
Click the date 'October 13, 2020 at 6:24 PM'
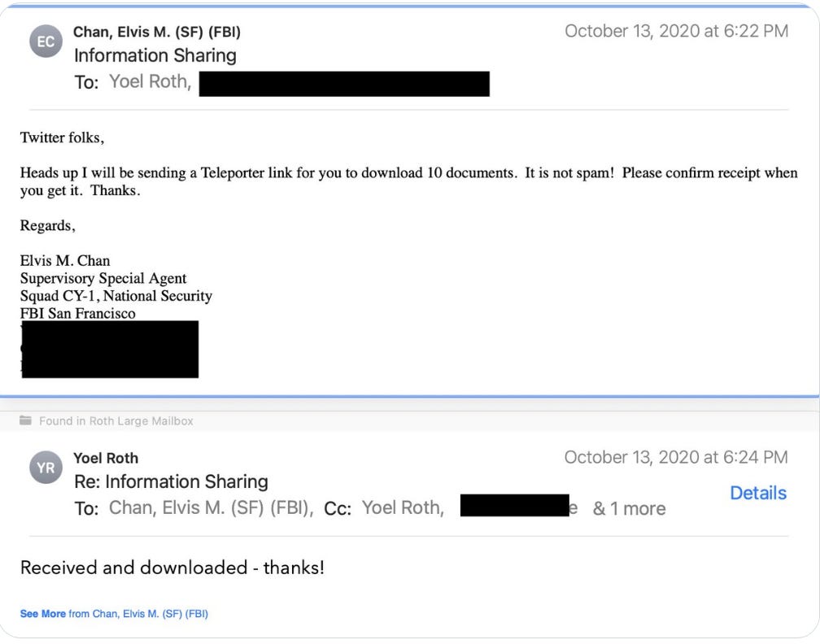[677, 457]
